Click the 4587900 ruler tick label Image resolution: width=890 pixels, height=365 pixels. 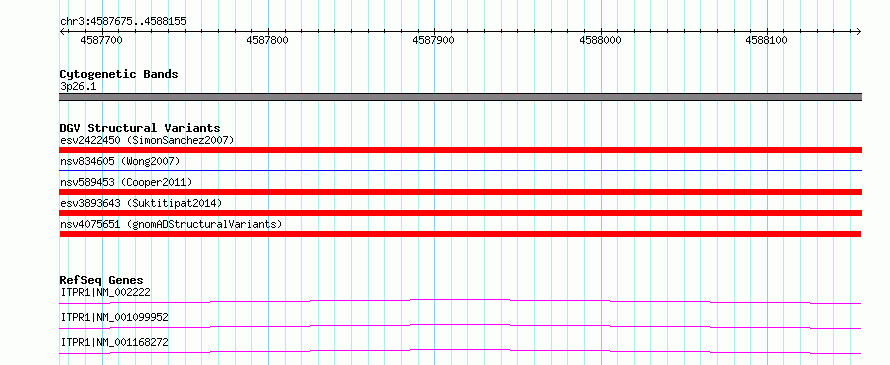434,40
